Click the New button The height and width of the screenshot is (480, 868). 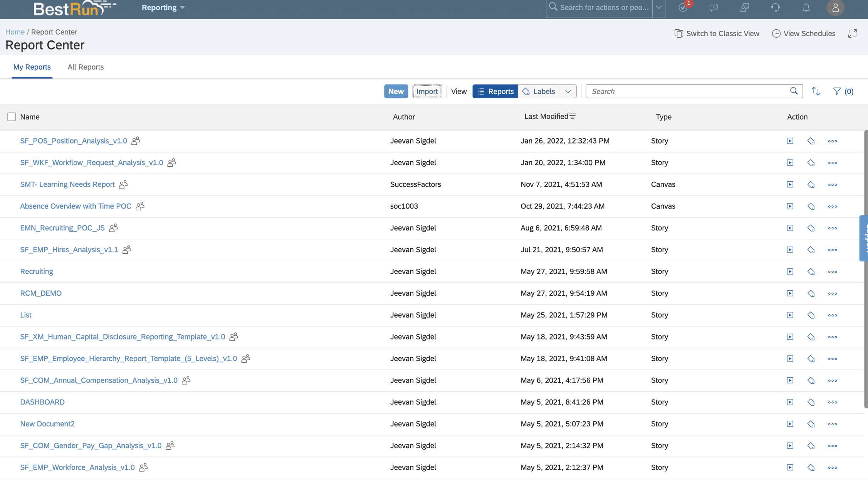coord(396,91)
